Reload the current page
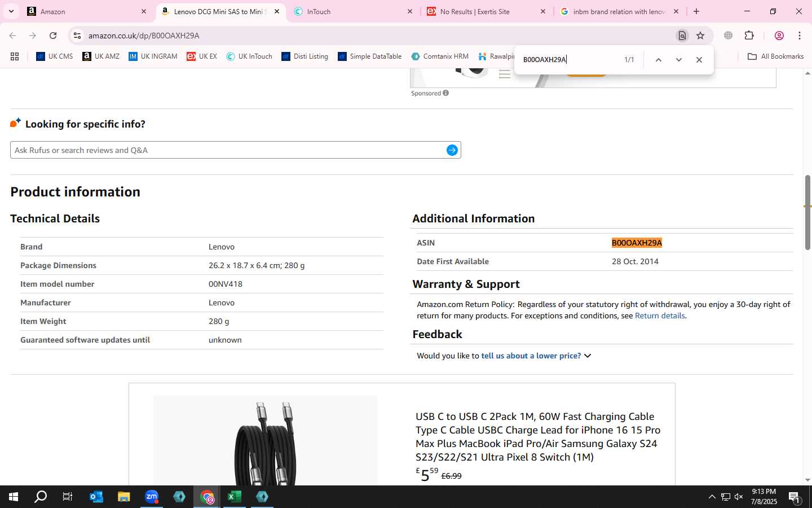The image size is (812, 508). 53,36
